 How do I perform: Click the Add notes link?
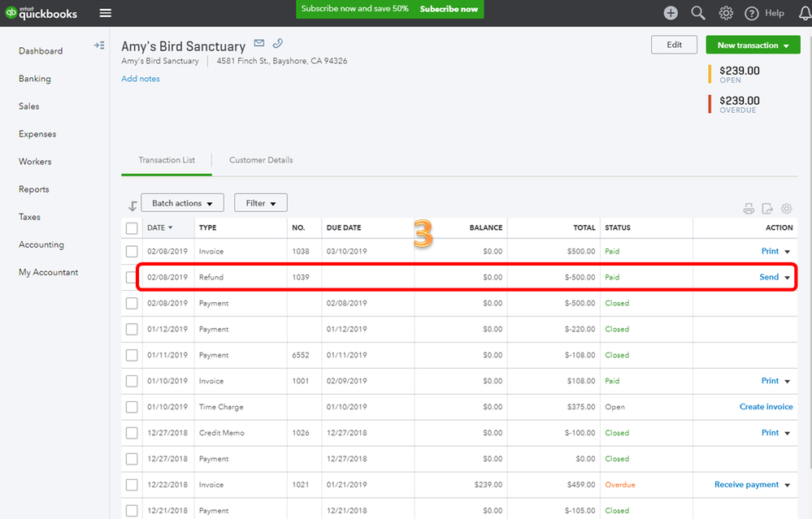[141, 79]
